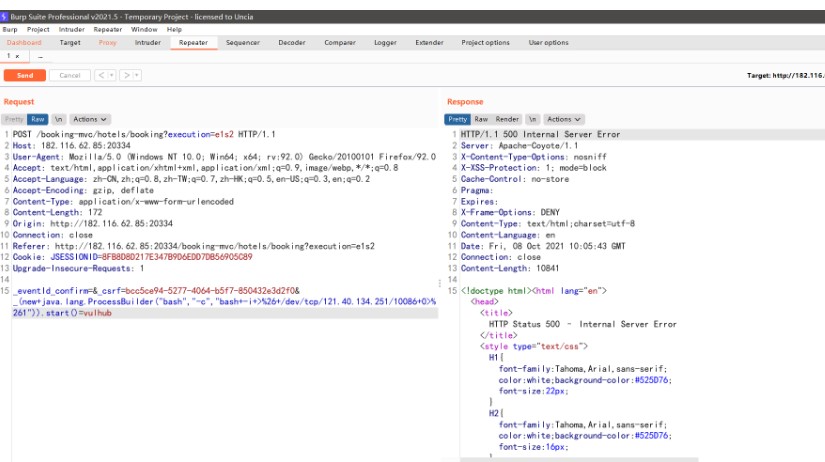The width and height of the screenshot is (825, 462).
Task: Switch to the Intruder tool tab
Action: click(148, 43)
